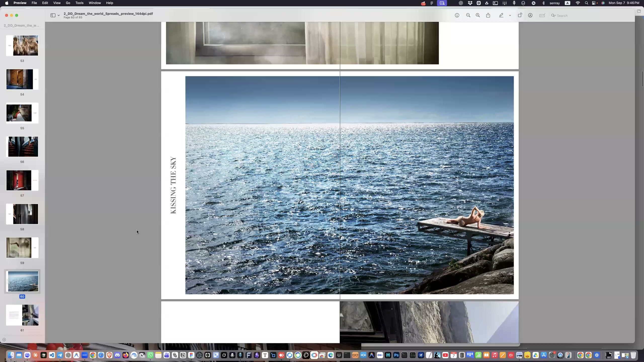Viewport: 644px width, 362px height.
Task: Open the Tools menu
Action: (x=79, y=3)
